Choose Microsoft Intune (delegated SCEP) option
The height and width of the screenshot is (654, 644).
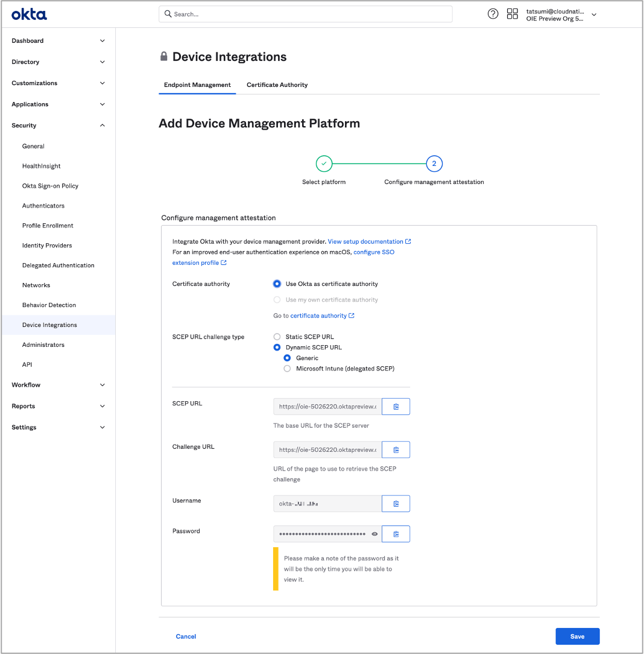[x=286, y=368]
